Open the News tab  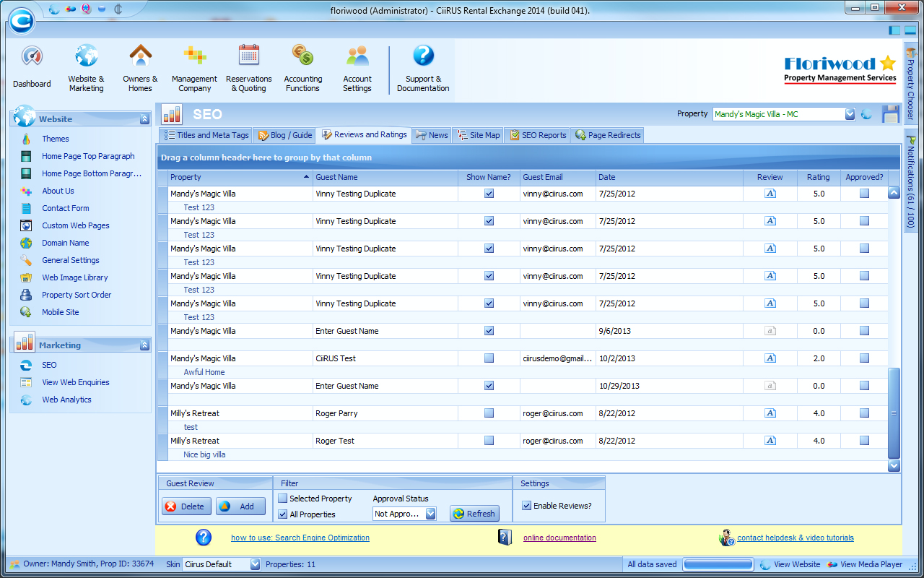[x=432, y=135]
